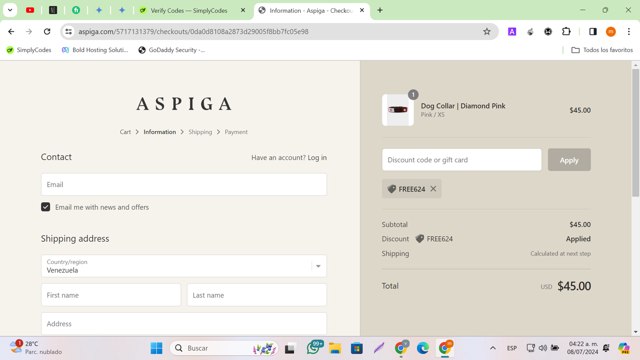Image resolution: width=640 pixels, height=360 pixels.
Task: Open a new browser tab
Action: [380, 10]
